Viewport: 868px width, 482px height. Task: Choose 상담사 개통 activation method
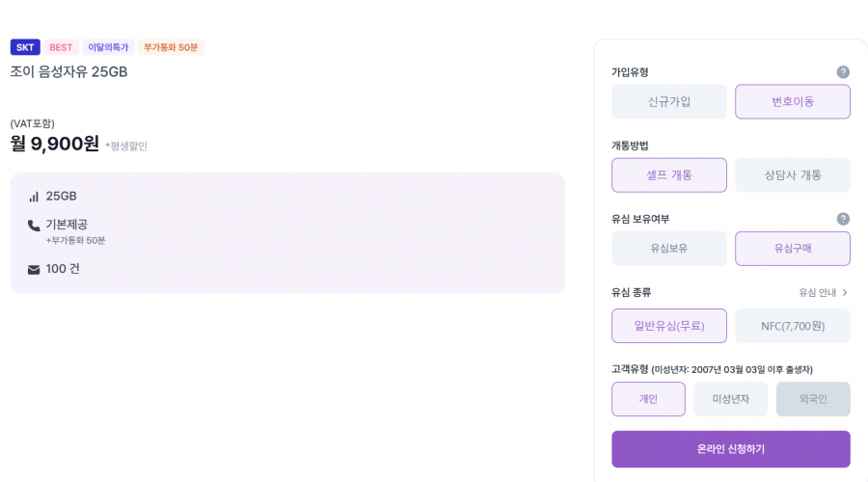pos(793,174)
